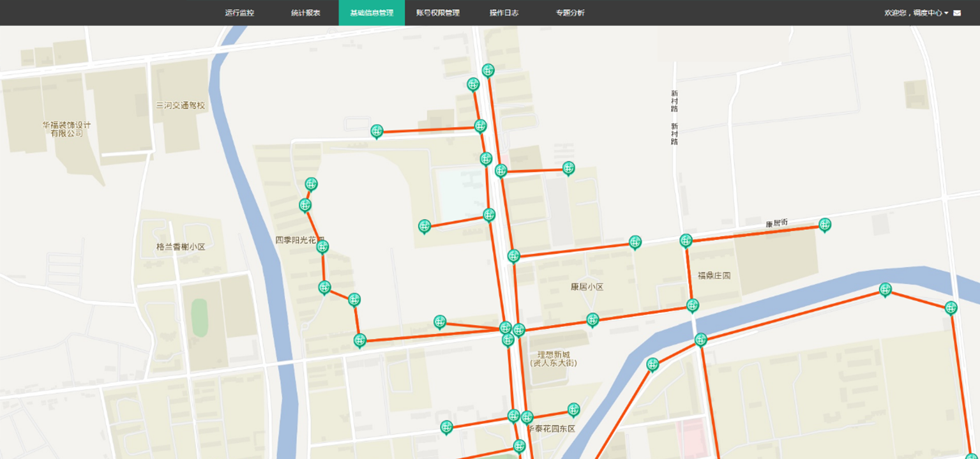The height and width of the screenshot is (459, 980).
Task: Click the 三河交通驾校 label on the map
Action: [x=181, y=105]
